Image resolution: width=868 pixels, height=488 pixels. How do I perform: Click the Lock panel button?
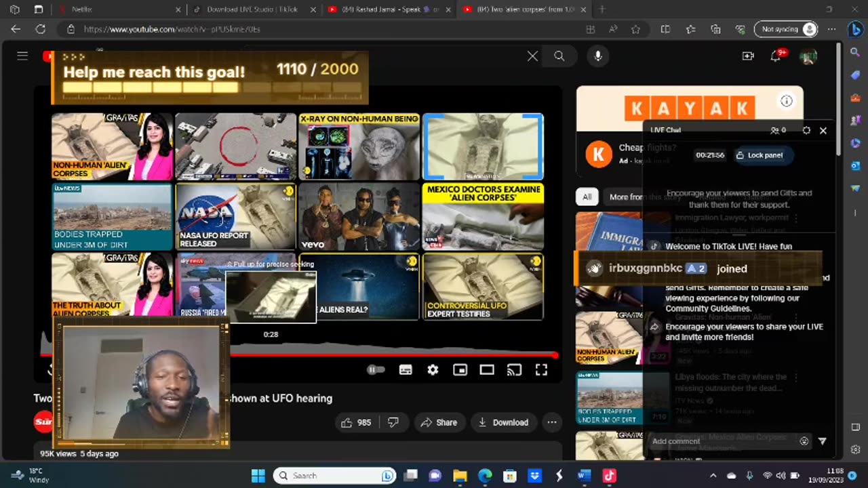pos(759,155)
